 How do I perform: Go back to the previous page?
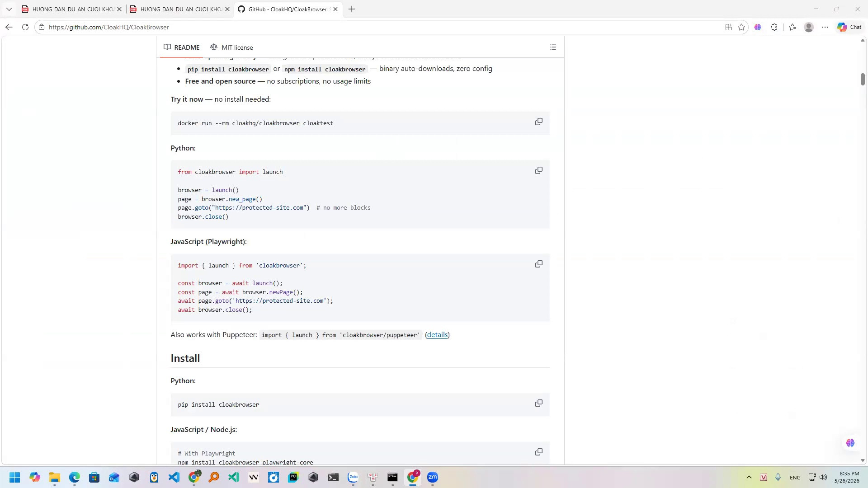point(9,27)
